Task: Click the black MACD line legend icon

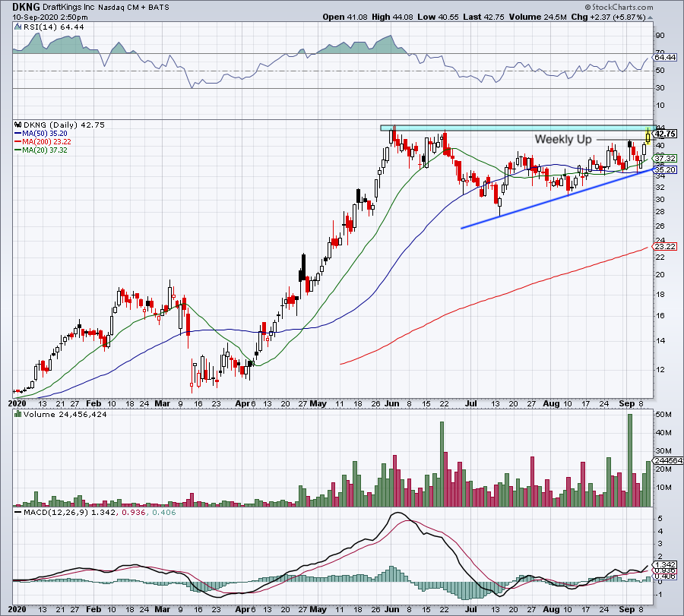Action: (18, 512)
